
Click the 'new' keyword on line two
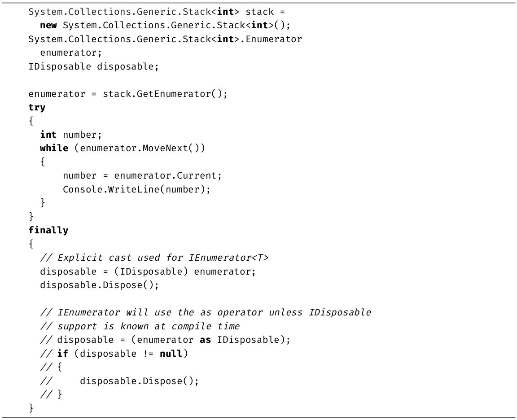point(48,26)
